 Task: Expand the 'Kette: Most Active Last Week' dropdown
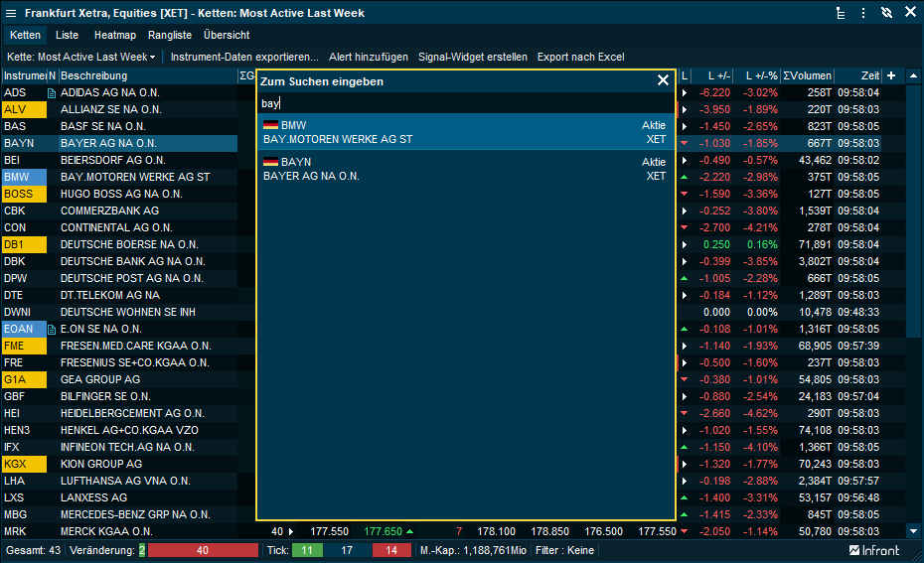(x=81, y=57)
